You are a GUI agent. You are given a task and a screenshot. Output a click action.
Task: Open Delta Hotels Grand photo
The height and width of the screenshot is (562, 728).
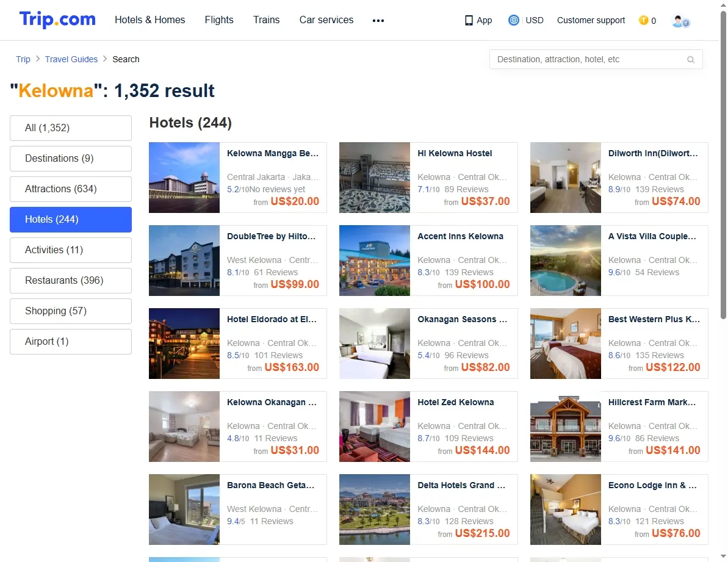[x=375, y=510]
